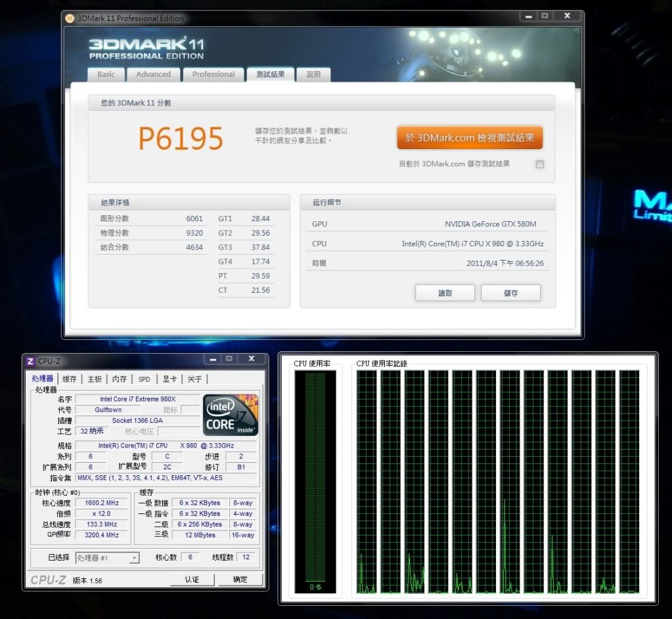Switch to the 显卡 tab in CPU-Z
Viewport: 672px width, 619px height.
click(169, 379)
